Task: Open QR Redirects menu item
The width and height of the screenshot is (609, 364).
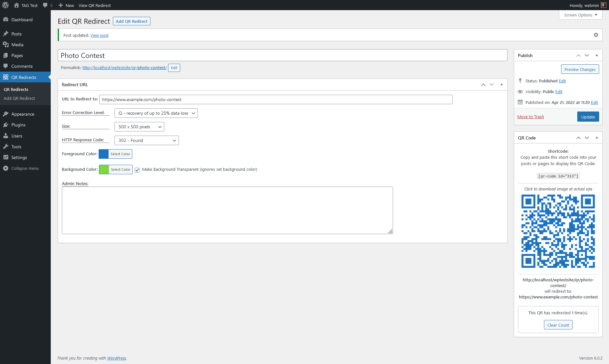Action: coord(23,77)
